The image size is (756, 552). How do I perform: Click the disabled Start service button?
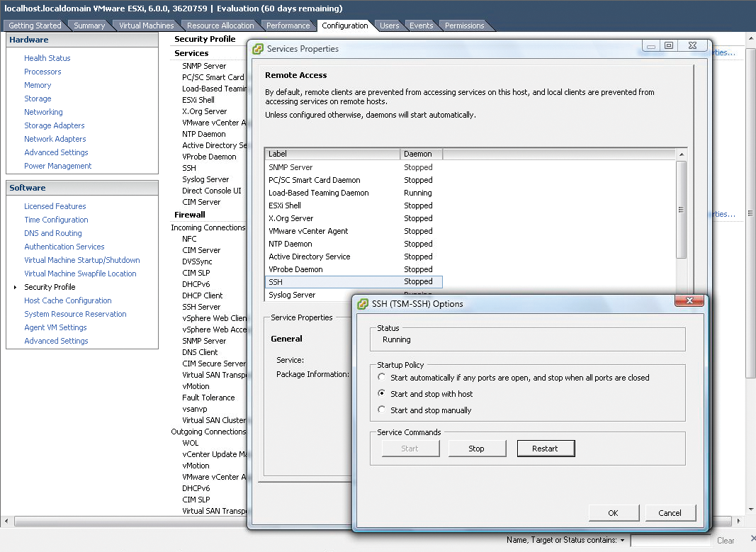pyautogui.click(x=410, y=449)
